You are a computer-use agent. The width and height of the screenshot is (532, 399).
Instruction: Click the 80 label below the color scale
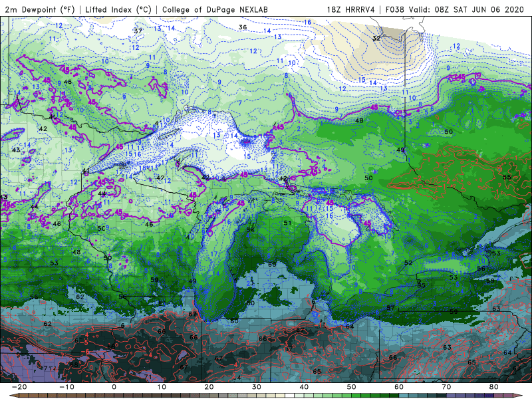(x=494, y=387)
